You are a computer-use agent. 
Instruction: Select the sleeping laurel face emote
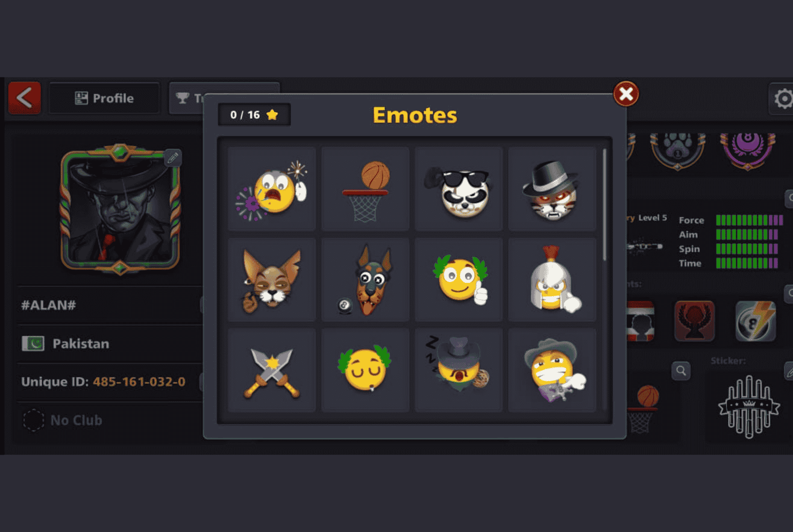(x=365, y=370)
